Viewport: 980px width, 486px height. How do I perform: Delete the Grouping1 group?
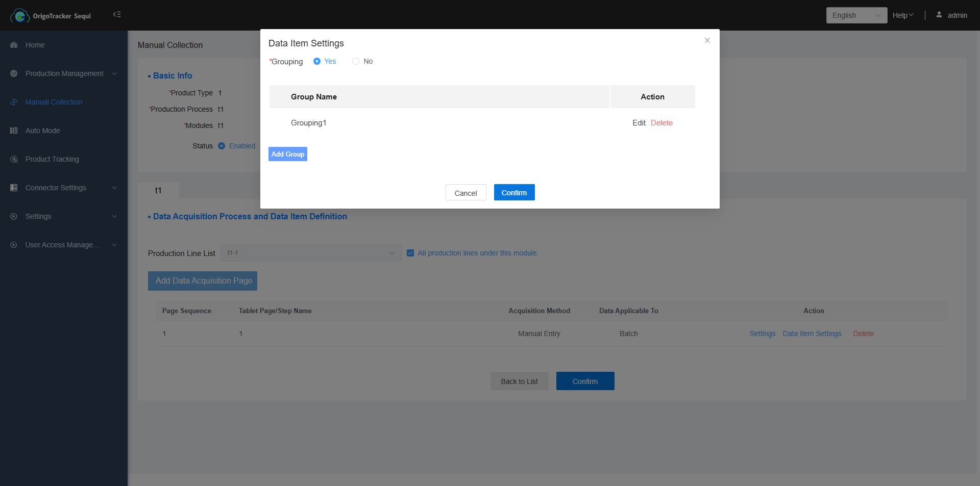click(x=661, y=123)
